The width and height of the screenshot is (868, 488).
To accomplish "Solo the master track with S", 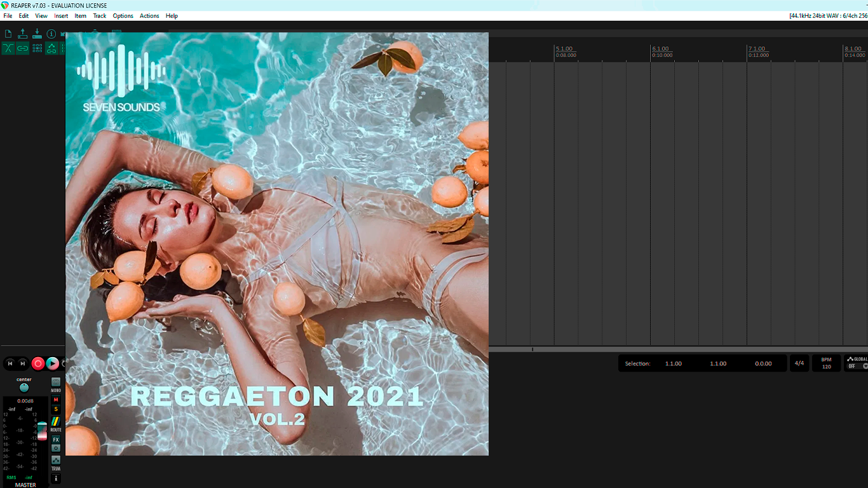I will point(56,409).
